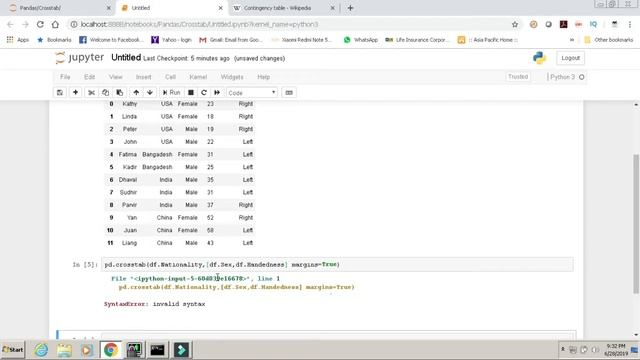Viewport: 640px width, 360px height.
Task: Click the Python logo icon
Action: [x=539, y=58]
